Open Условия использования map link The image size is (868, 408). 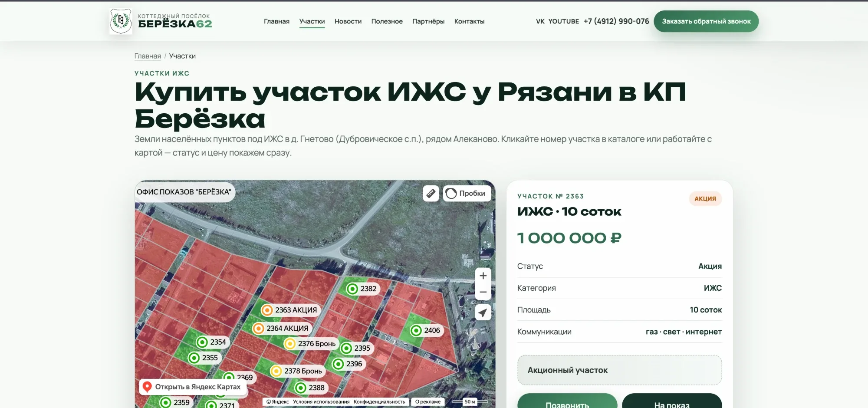pyautogui.click(x=321, y=402)
